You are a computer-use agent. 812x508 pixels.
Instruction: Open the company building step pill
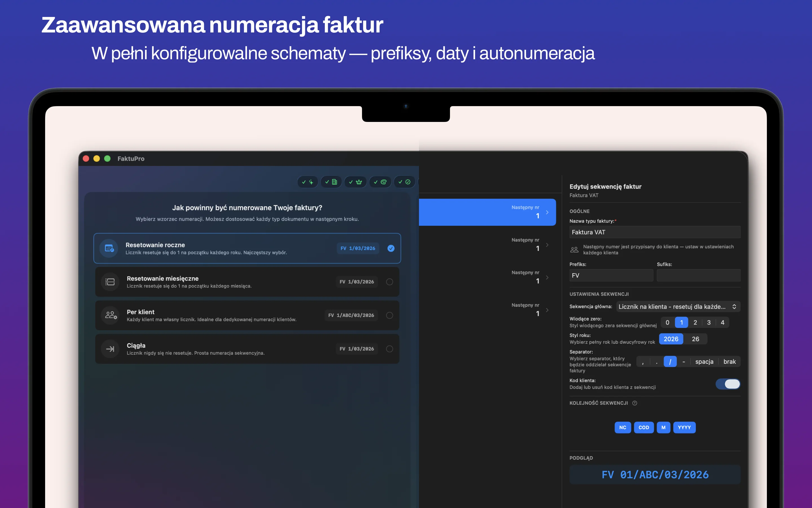(x=331, y=182)
